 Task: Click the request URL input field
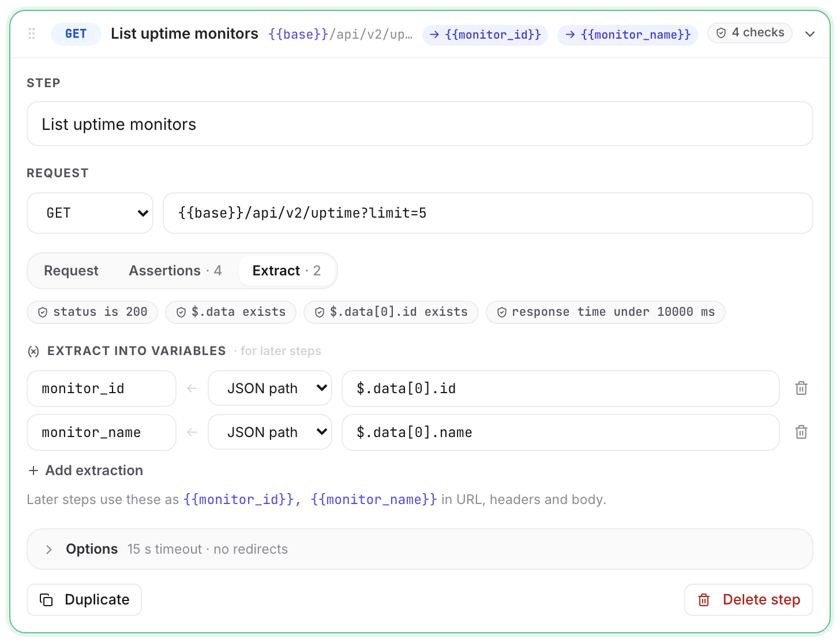coord(488,213)
